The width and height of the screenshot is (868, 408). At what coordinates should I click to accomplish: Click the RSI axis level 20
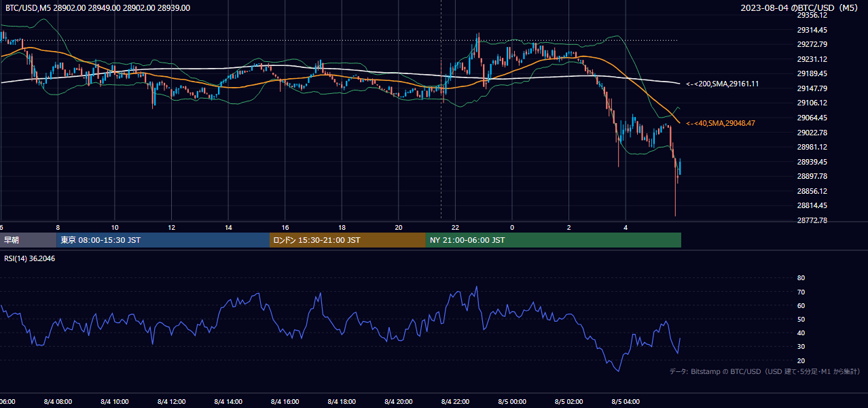click(801, 360)
